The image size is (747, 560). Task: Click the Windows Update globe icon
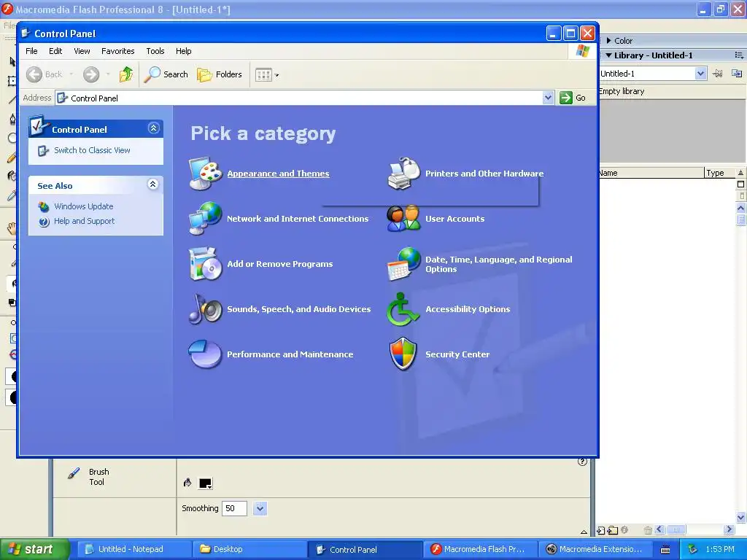click(x=44, y=206)
